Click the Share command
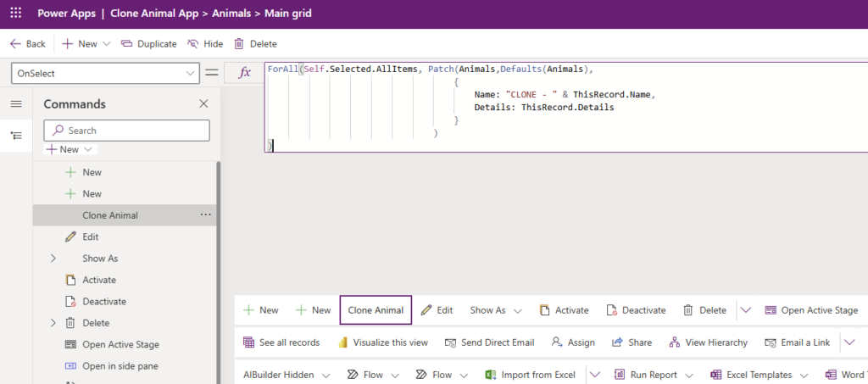The image size is (868, 384). pyautogui.click(x=632, y=342)
